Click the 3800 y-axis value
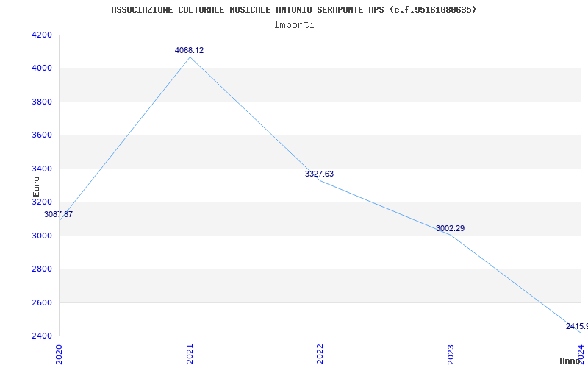The image size is (588, 368). (x=40, y=102)
